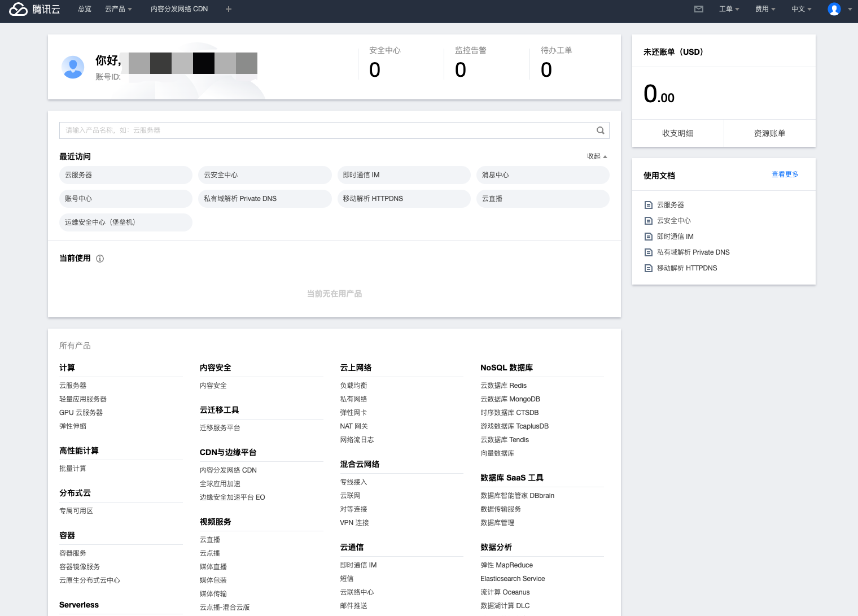This screenshot has height=616, width=858.
Task: Open the account avatar menu
Action: point(834,9)
